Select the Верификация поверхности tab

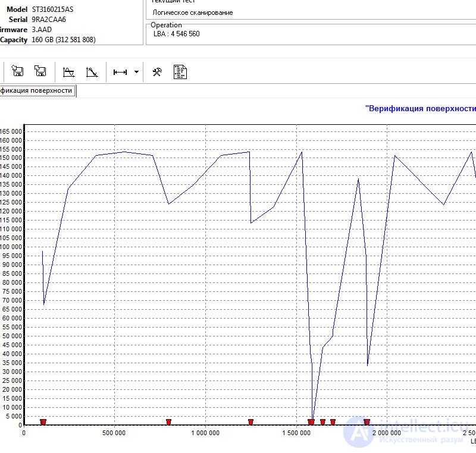(x=37, y=91)
